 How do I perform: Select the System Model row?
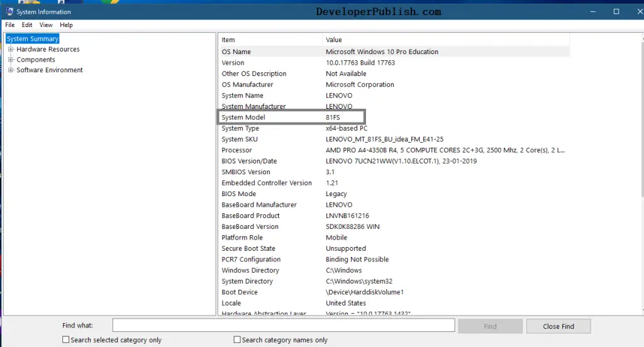click(x=394, y=118)
